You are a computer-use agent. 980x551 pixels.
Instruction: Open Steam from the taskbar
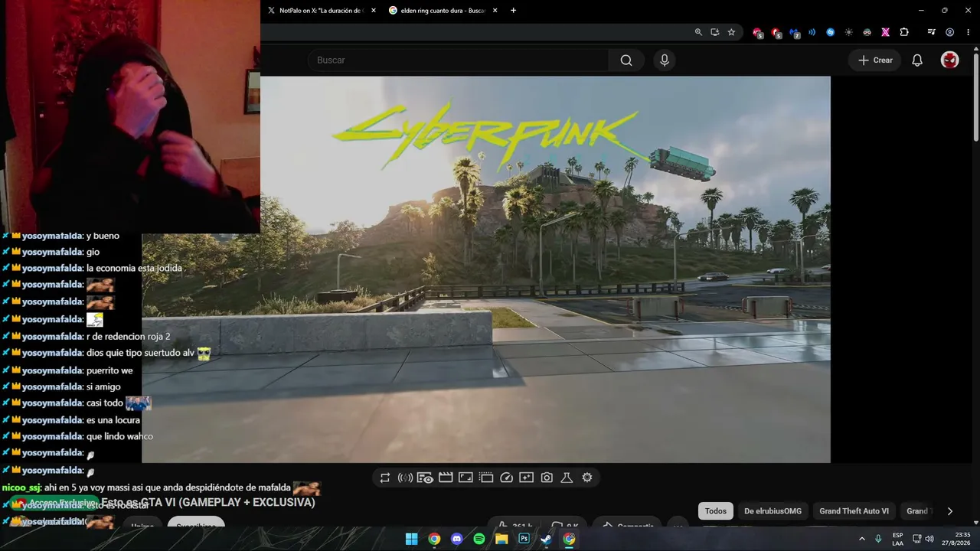tap(546, 539)
